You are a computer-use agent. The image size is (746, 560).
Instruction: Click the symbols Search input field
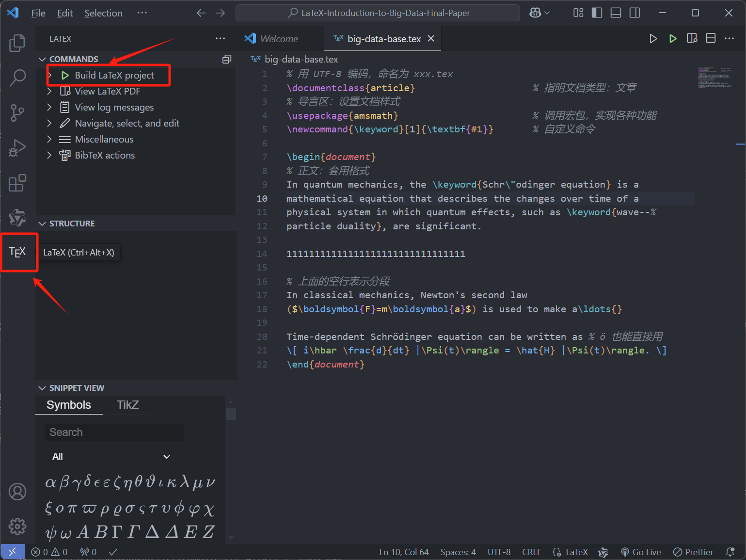pyautogui.click(x=114, y=432)
